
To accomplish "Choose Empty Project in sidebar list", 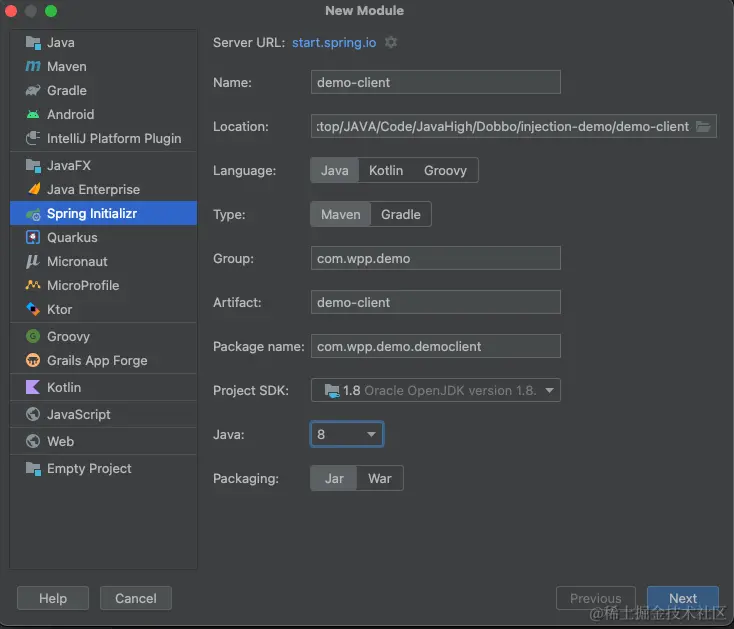I will (x=89, y=469).
